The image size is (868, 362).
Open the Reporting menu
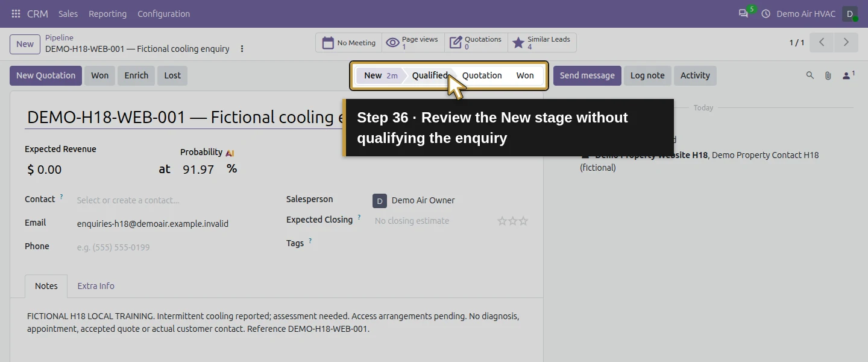pyautogui.click(x=107, y=13)
